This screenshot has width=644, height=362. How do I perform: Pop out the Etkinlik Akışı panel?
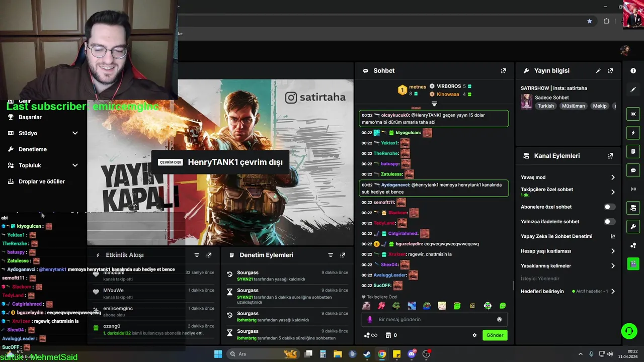tap(209, 255)
